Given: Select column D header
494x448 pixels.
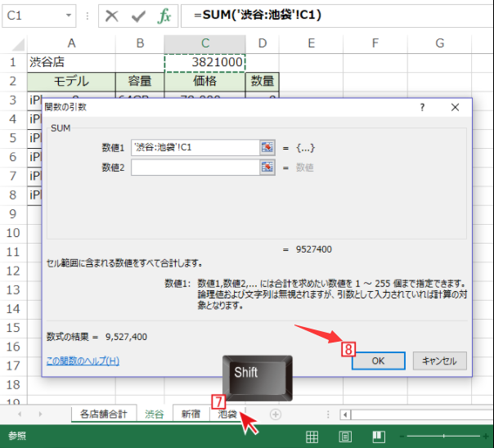Looking at the screenshot, I should point(262,43).
